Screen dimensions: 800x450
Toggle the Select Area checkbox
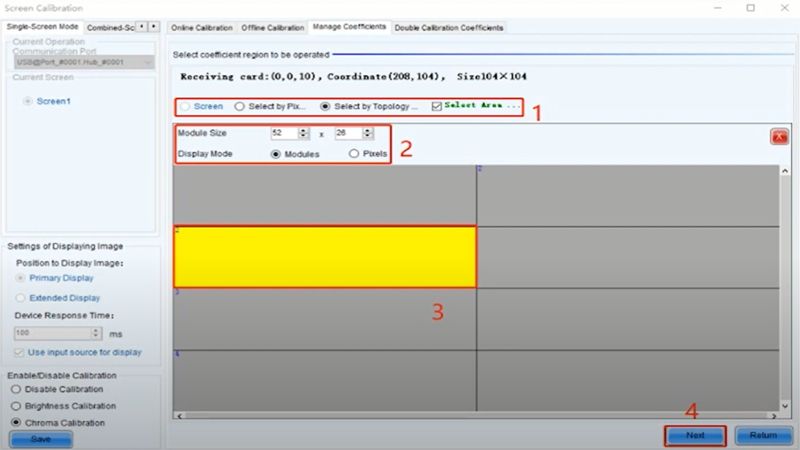tap(436, 106)
